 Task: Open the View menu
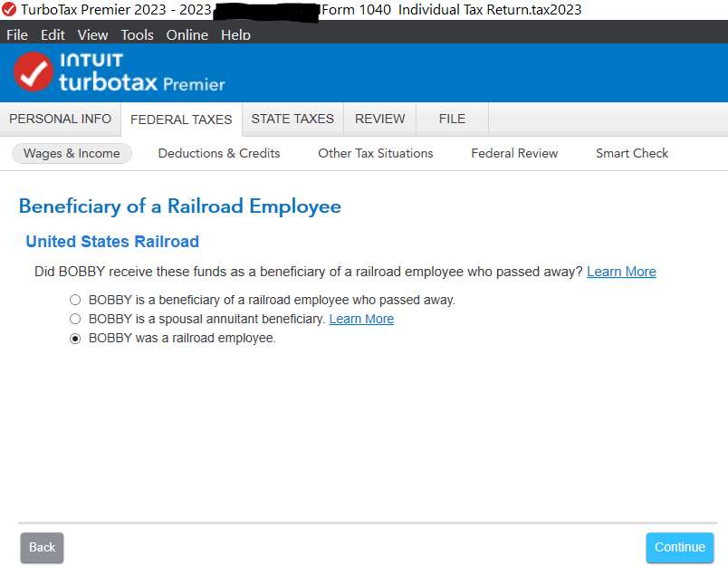point(92,34)
